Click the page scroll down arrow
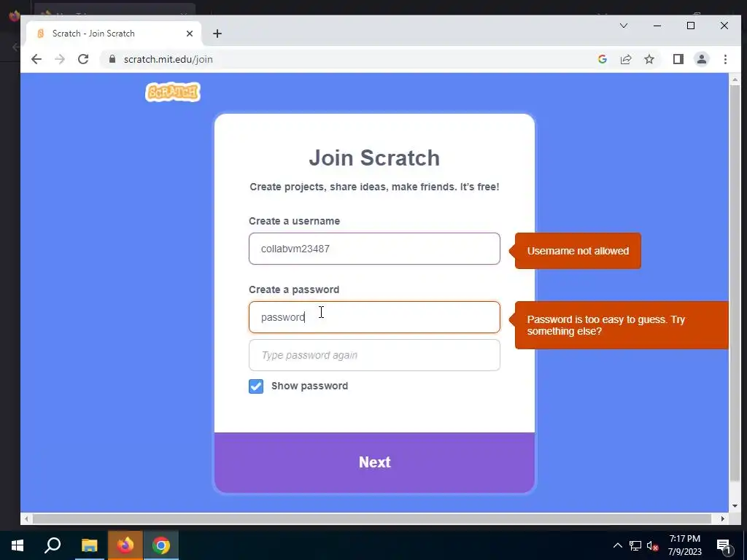The image size is (747, 560). click(735, 506)
